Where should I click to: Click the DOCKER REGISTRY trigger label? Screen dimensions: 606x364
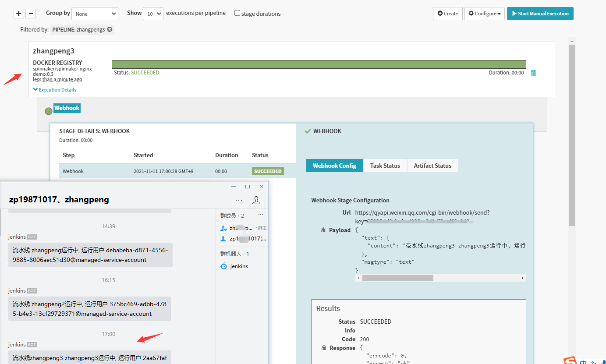[57, 63]
